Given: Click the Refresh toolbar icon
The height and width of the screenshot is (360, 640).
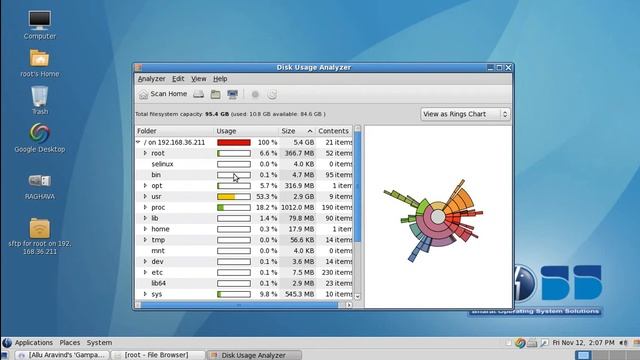Looking at the screenshot, I should click(272, 95).
